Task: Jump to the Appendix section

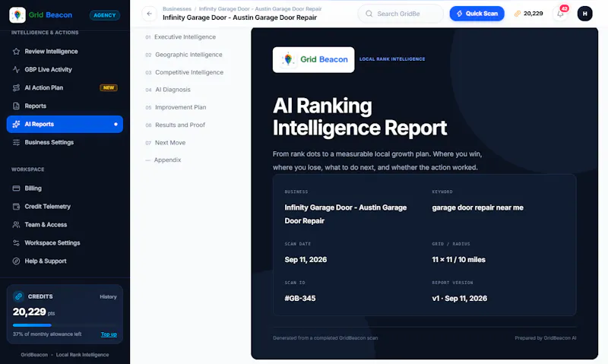Action: [x=163, y=160]
